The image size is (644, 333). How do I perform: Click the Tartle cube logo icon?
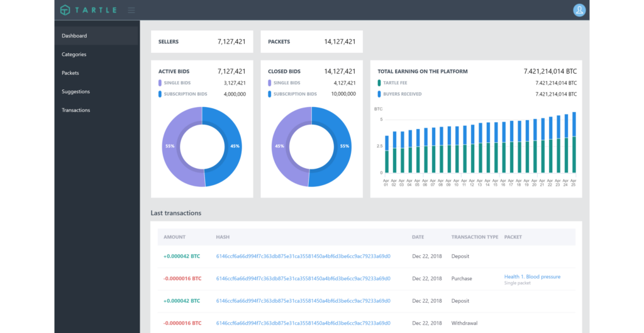tap(65, 10)
